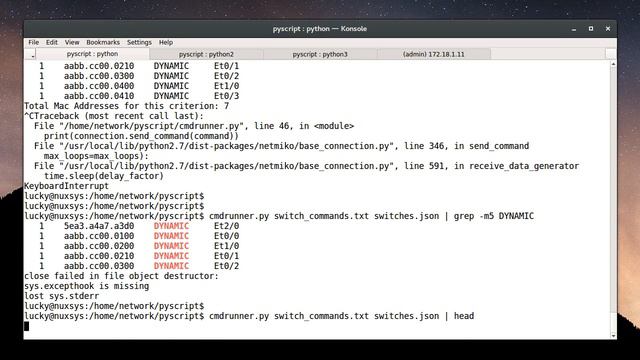640x360 pixels.
Task: Click 'grep -m5 DYNAMIC' in the command
Action: click(x=494, y=216)
